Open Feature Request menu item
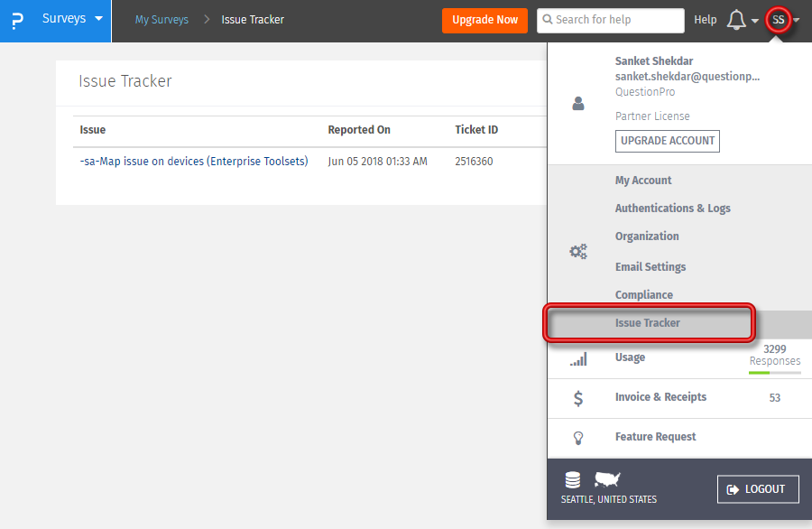 tap(656, 437)
